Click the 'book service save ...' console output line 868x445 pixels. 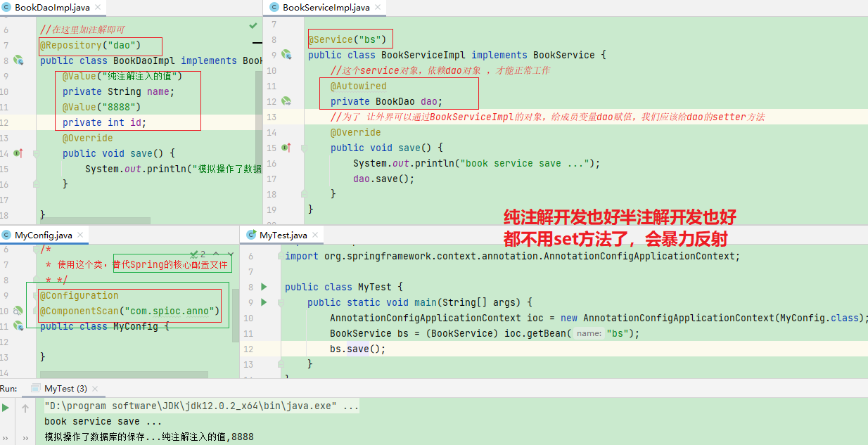click(103, 421)
